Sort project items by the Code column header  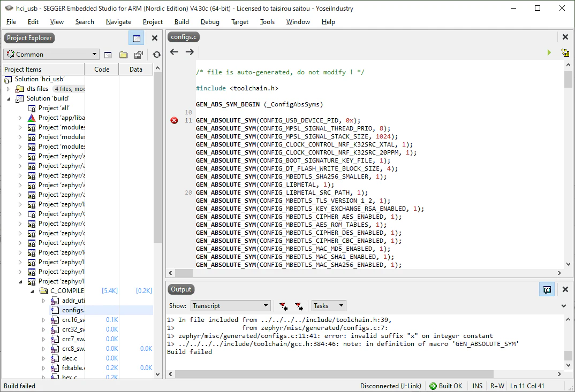[x=102, y=69]
